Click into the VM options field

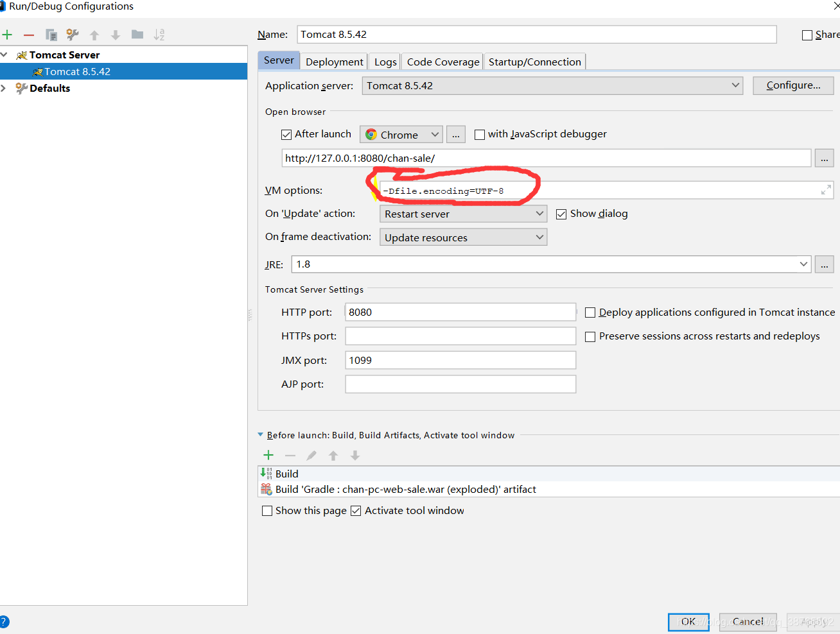pyautogui.click(x=606, y=191)
